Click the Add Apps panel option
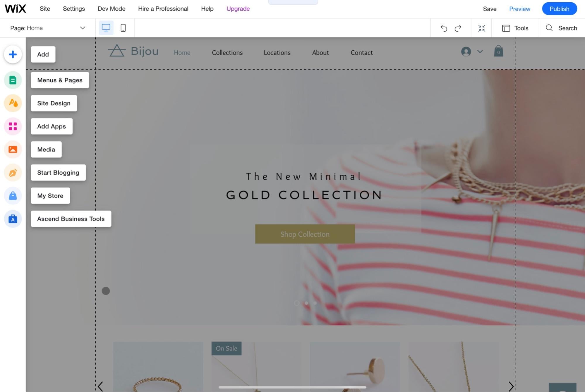Viewport: 585px width, 392px height. 52,126
